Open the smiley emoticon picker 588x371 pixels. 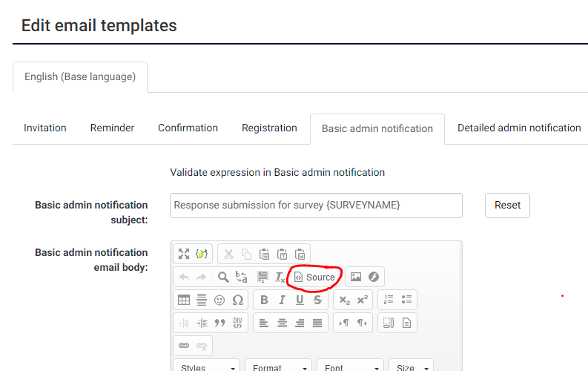tap(219, 300)
